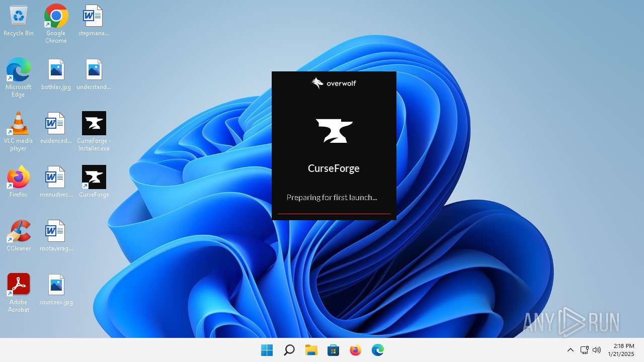This screenshot has width=644, height=362.
Task: Select the menudirec Word document
Action: (56, 182)
